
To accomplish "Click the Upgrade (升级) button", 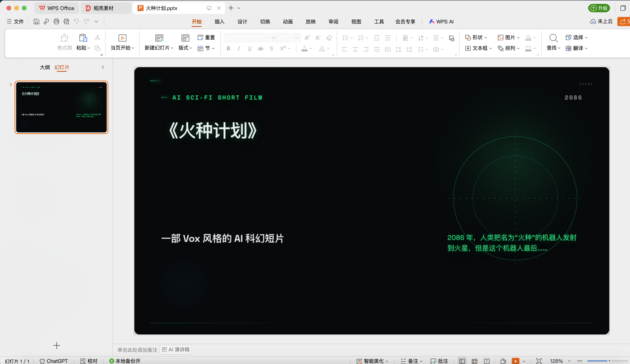I will [x=599, y=8].
